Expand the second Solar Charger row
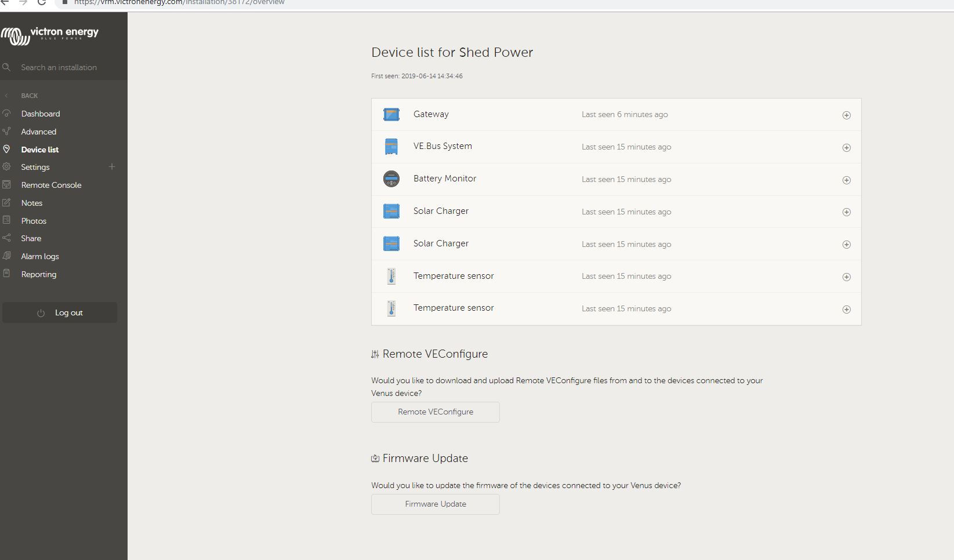 pyautogui.click(x=847, y=245)
